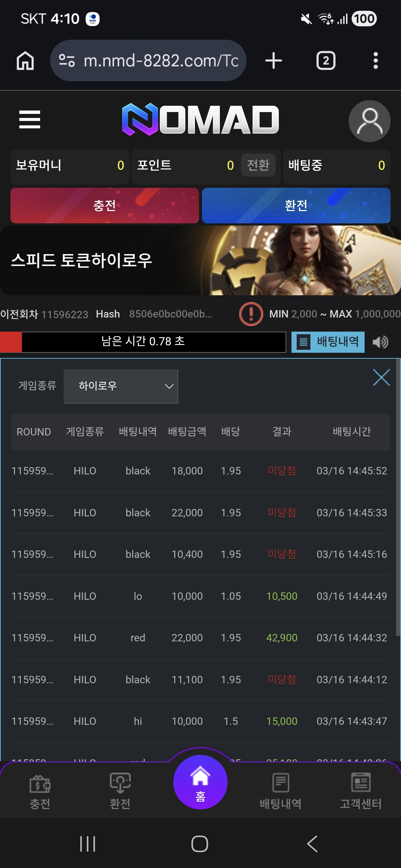
Task: Click the red 충전 button
Action: 105,206
